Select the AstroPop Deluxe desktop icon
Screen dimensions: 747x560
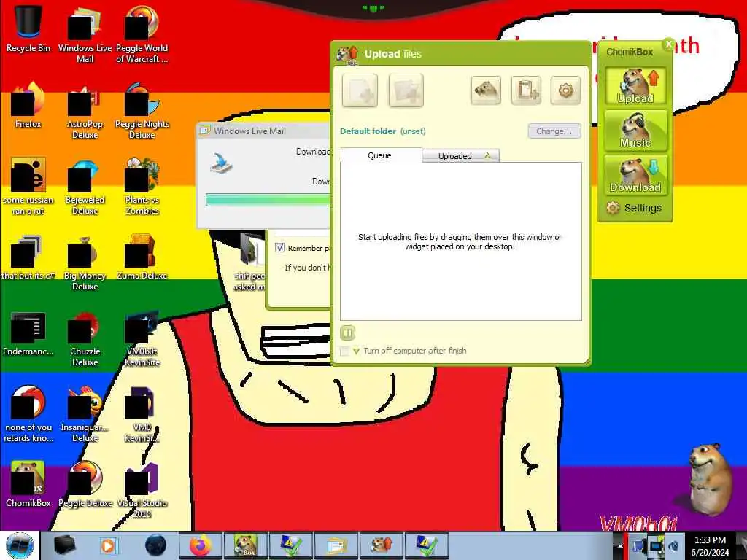pos(85,111)
